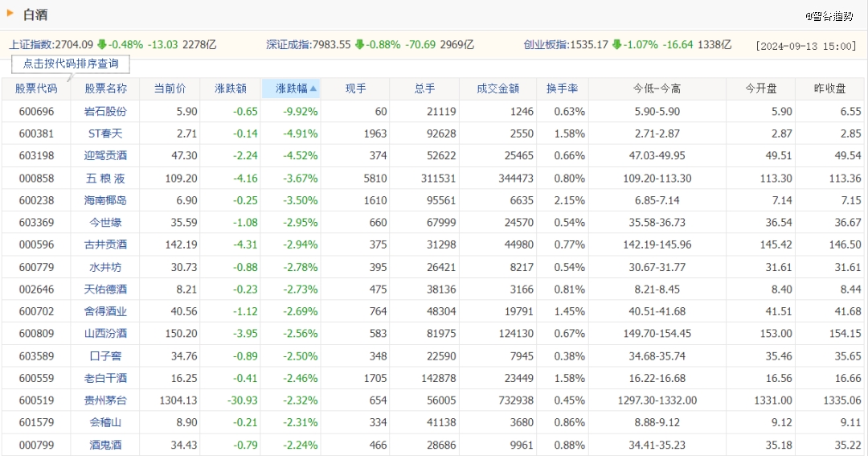Sort by 涨跌额 column header
Image resolution: width=868 pixels, height=456 pixels.
[231, 88]
